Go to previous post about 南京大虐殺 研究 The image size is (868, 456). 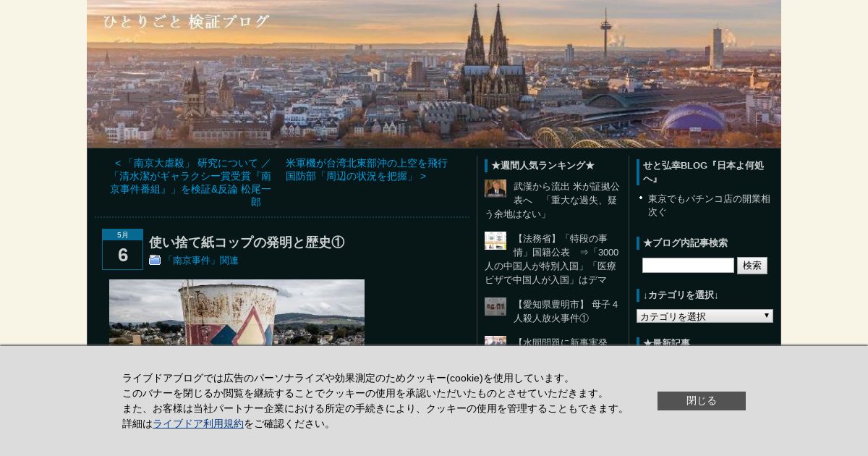pyautogui.click(x=191, y=182)
